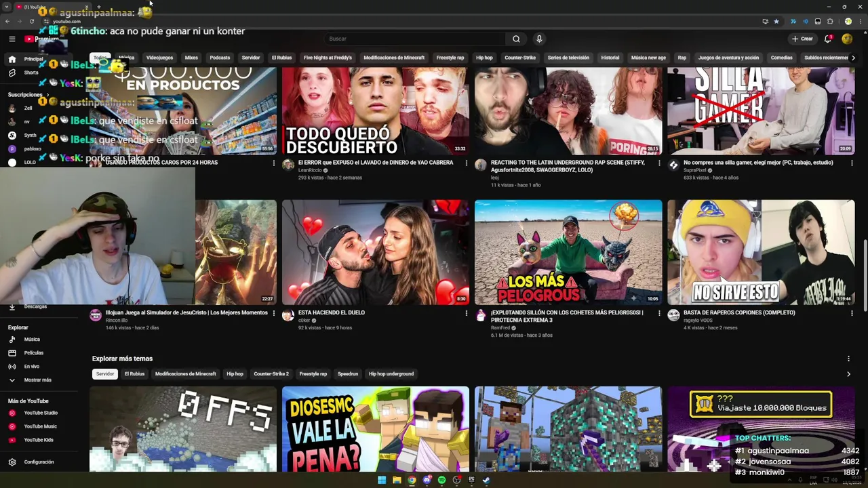Open video menu for PIROTECNIA EXTREMA 3
The height and width of the screenshot is (488, 868).
click(659, 313)
